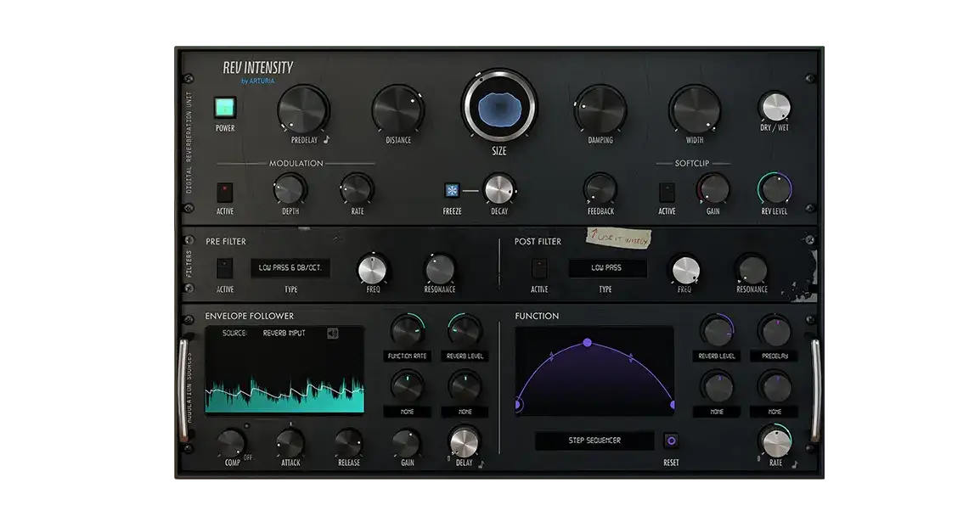The height and width of the screenshot is (522, 980).
Task: Select the left start point of function curve
Action: [x=518, y=405]
